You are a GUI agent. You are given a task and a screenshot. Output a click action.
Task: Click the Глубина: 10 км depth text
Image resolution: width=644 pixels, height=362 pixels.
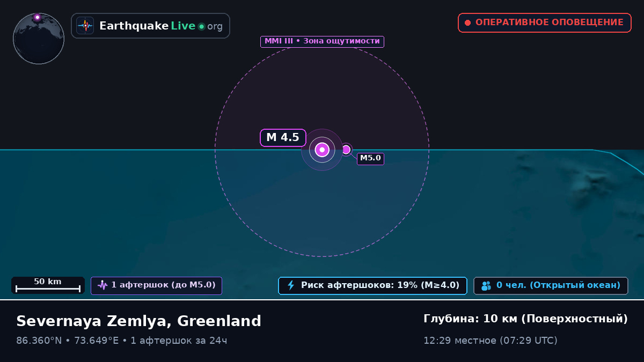tap(525, 319)
